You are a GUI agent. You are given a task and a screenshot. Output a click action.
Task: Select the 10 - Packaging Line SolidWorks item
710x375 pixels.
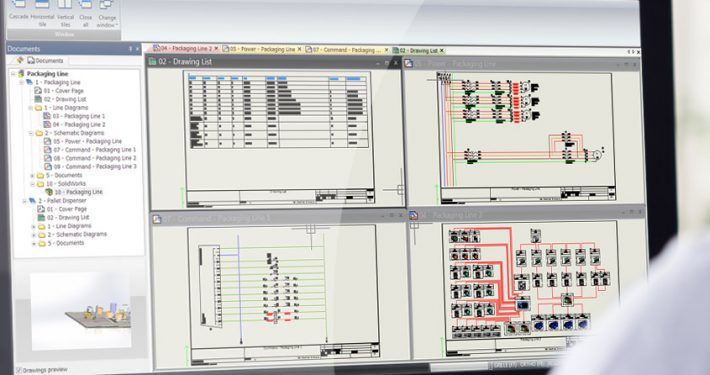(x=74, y=192)
